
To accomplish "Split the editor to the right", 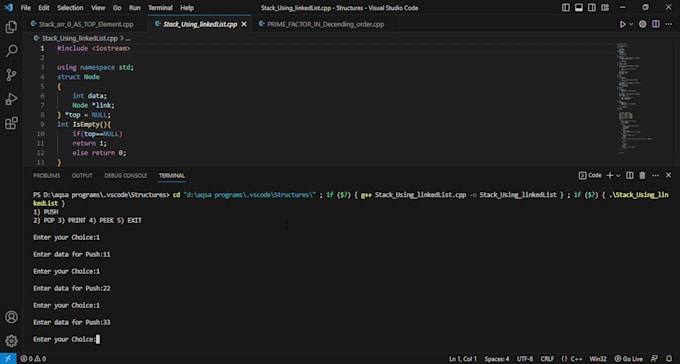I will [x=656, y=24].
